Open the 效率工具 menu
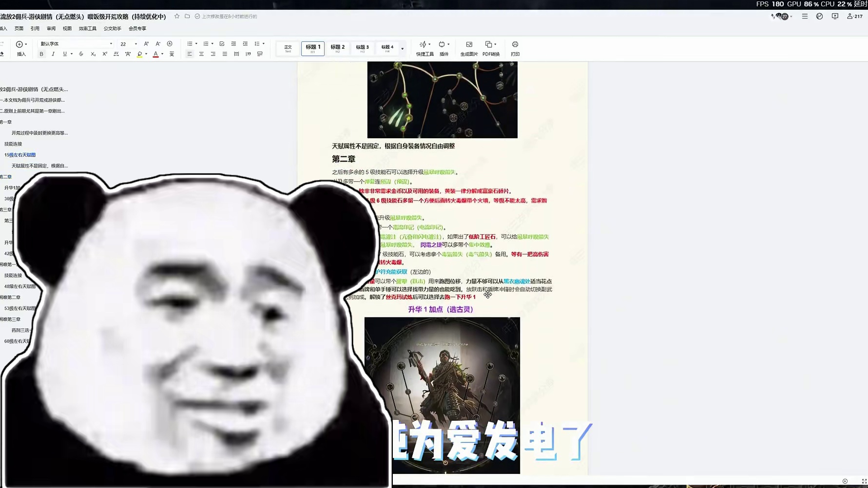Image resolution: width=868 pixels, height=488 pixels. (87, 28)
